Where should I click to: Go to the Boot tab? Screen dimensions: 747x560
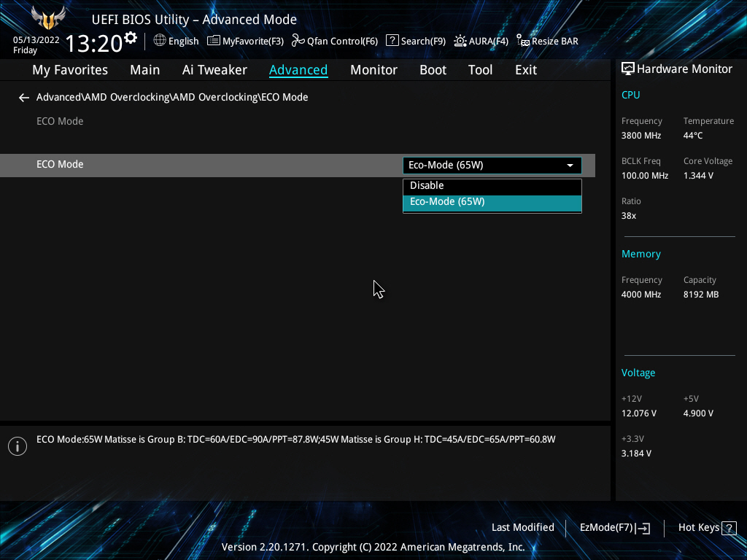click(433, 70)
